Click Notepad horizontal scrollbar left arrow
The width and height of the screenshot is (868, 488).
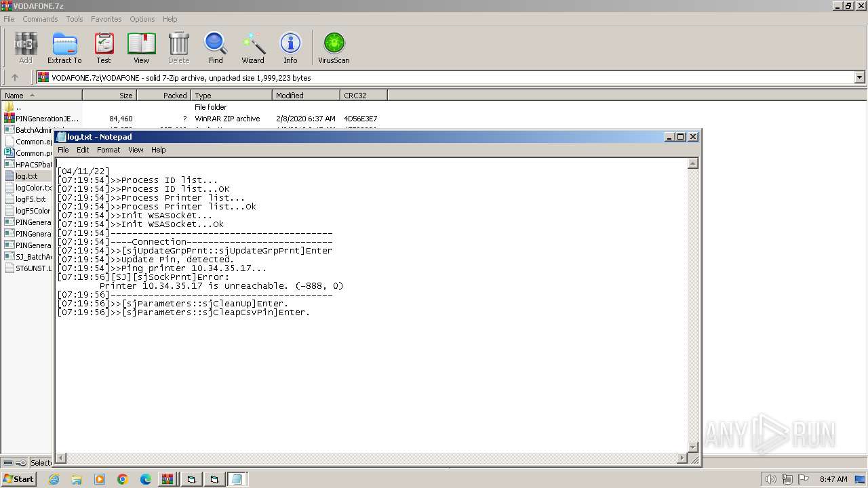tap(61, 458)
